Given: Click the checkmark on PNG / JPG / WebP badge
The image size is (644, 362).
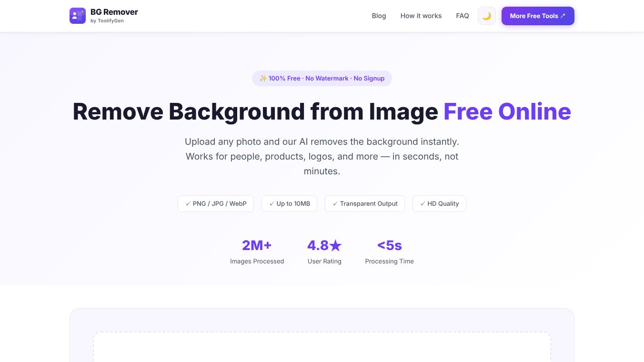Looking at the screenshot, I should tap(189, 203).
